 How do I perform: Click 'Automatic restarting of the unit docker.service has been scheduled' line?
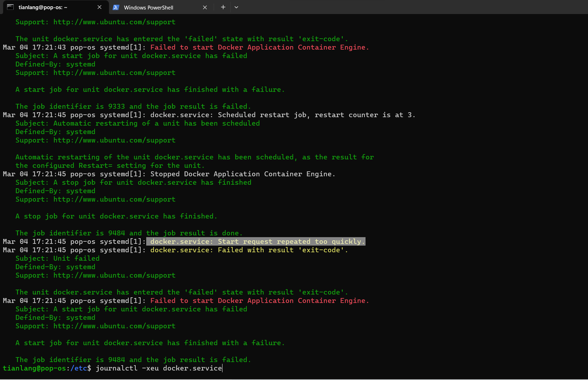click(x=195, y=157)
